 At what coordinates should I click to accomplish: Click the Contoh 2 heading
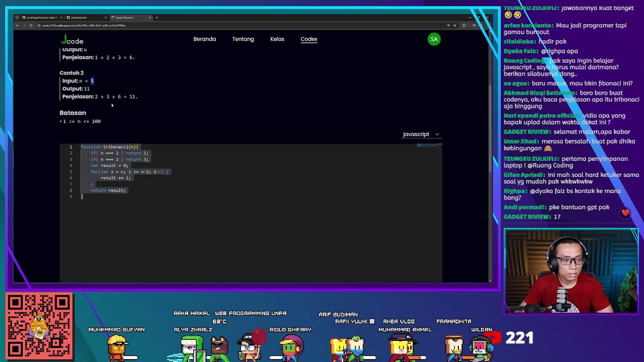point(71,73)
